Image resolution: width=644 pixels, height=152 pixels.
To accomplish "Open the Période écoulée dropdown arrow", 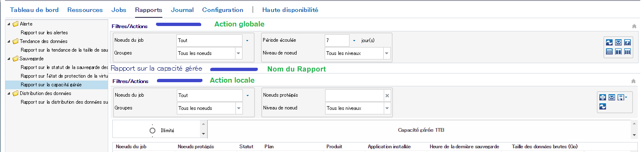I will tap(354, 40).
